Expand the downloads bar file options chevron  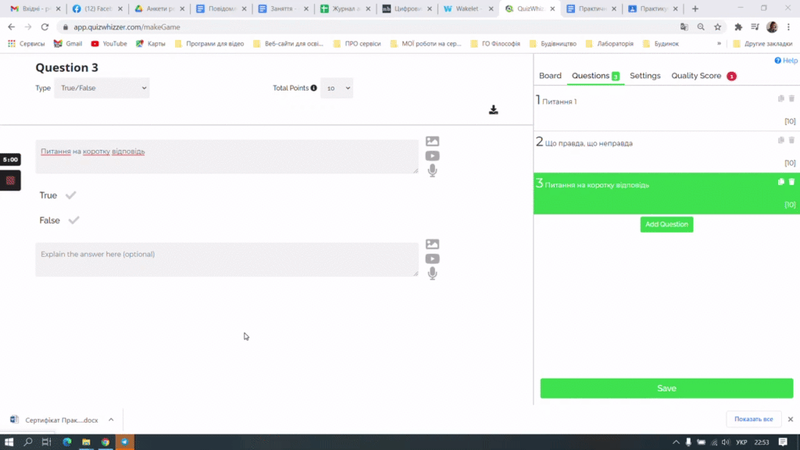pyautogui.click(x=111, y=420)
